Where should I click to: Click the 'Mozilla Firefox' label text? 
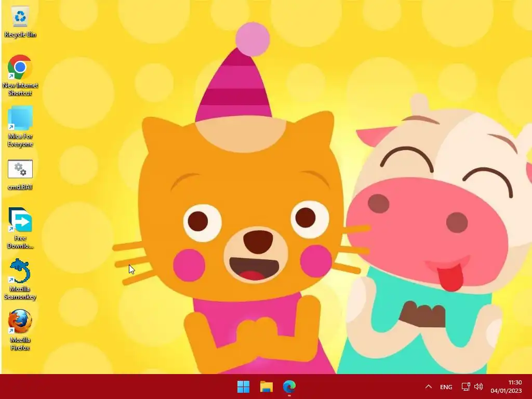point(20,343)
